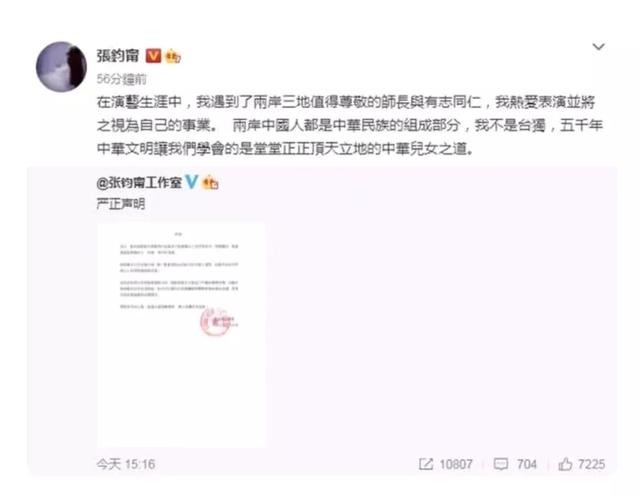
Task: Open 張鈞甯's profile avatar
Action: point(61,67)
